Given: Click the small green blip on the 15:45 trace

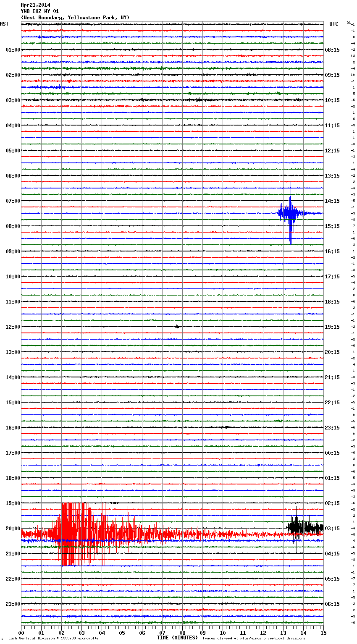Looking at the screenshot, I should click(x=279, y=421).
